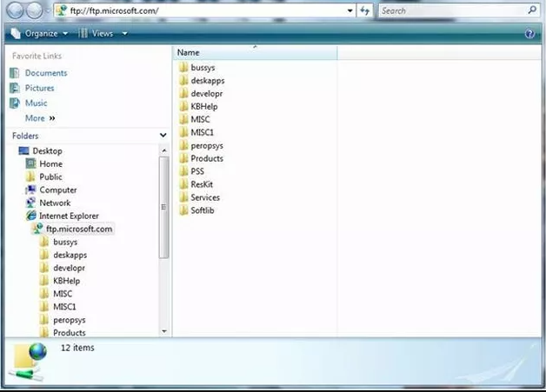Click the Documents icon in Favorite Links
The height and width of the screenshot is (392, 546).
pos(15,73)
